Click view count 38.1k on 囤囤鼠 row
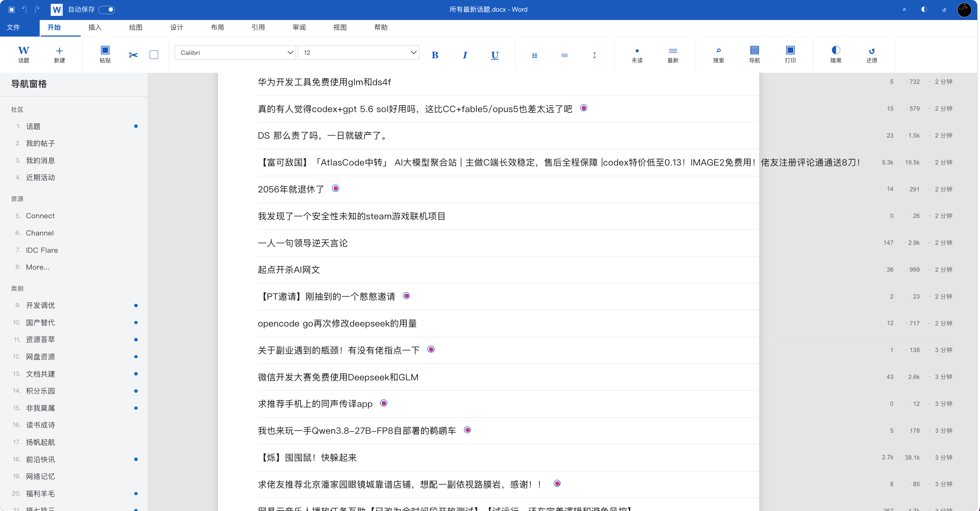980x511 pixels. pos(912,458)
